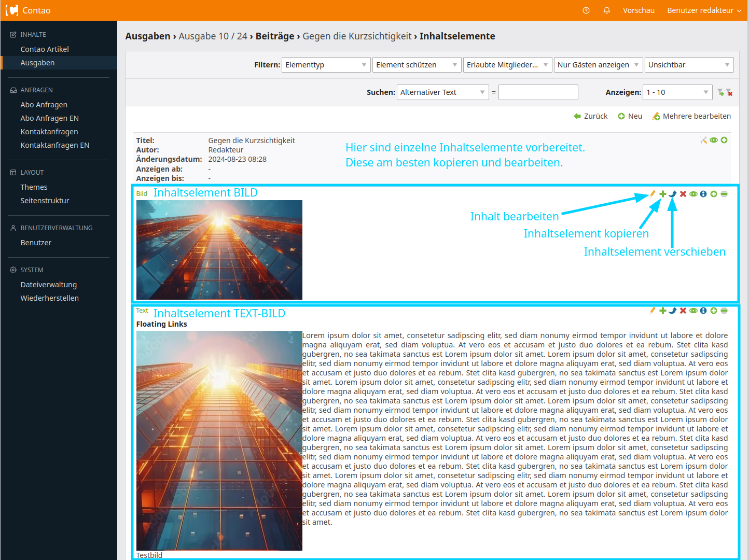The width and height of the screenshot is (749, 560).
Task: Open the Elementtyp filter dropdown
Action: click(x=326, y=65)
